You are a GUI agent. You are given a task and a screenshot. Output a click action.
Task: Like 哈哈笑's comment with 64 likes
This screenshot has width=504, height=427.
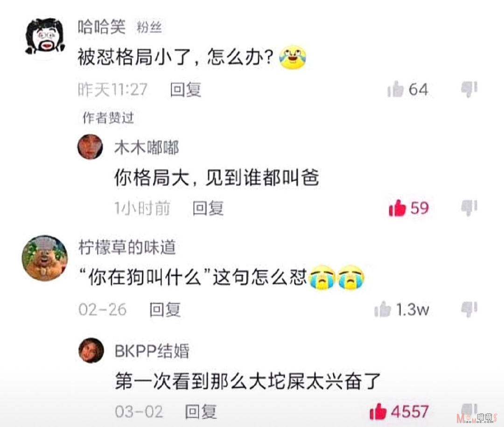point(395,89)
